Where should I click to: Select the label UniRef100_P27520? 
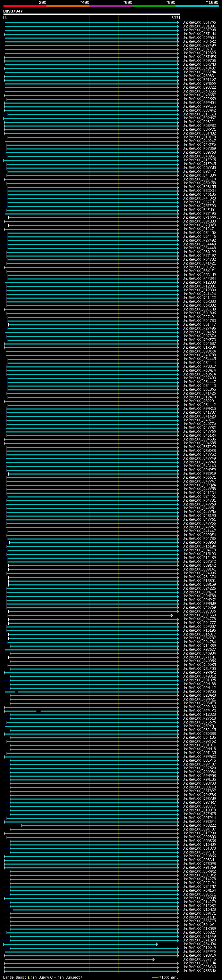pyautogui.click(x=199, y=768)
